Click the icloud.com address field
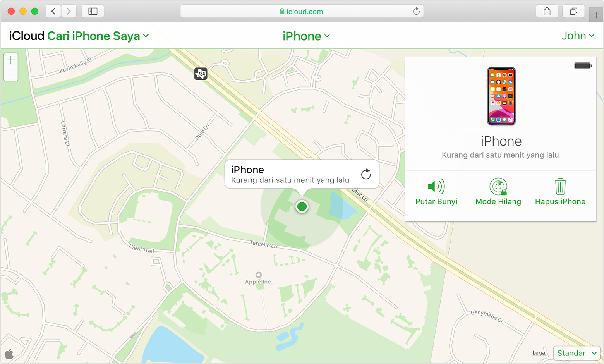Viewport: 604px width, 364px height. pyautogui.click(x=302, y=11)
